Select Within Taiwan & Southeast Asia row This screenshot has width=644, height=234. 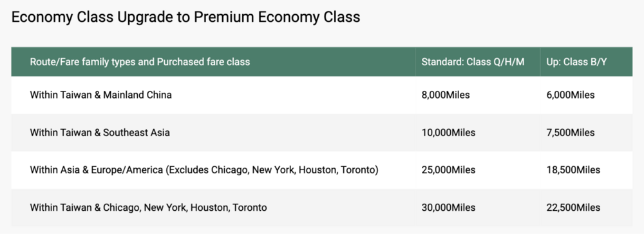tap(321, 133)
